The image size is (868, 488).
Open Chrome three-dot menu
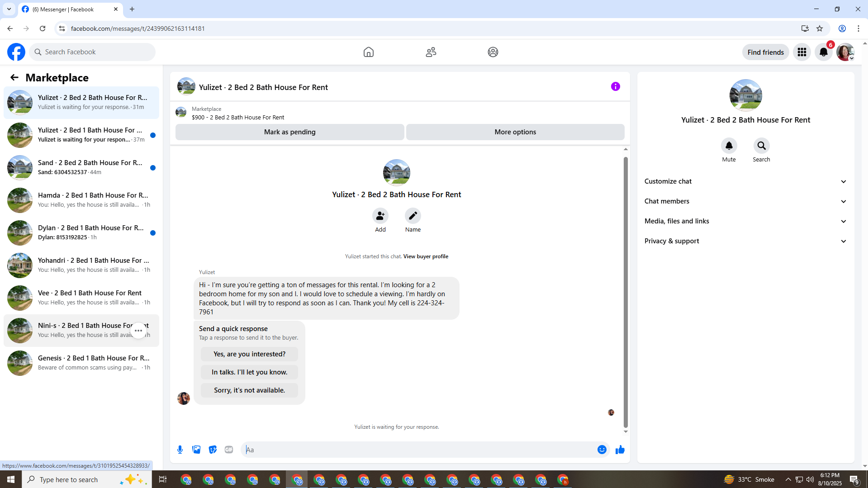[x=859, y=28]
